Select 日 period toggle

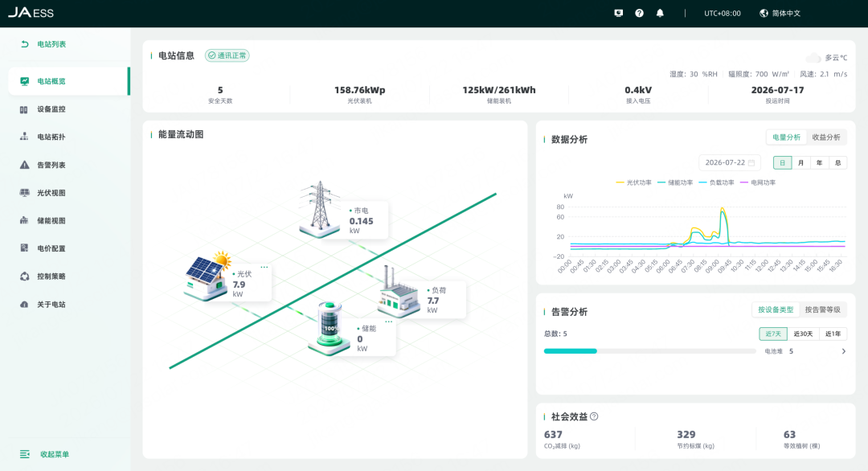click(782, 162)
